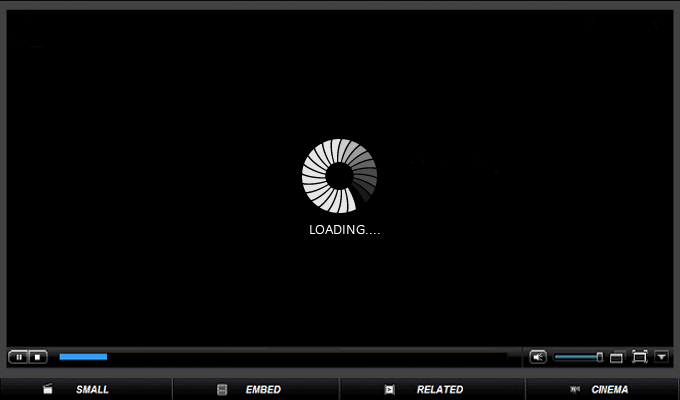
Task: Enter fullscreen using the fullscreen icon
Action: 640,357
